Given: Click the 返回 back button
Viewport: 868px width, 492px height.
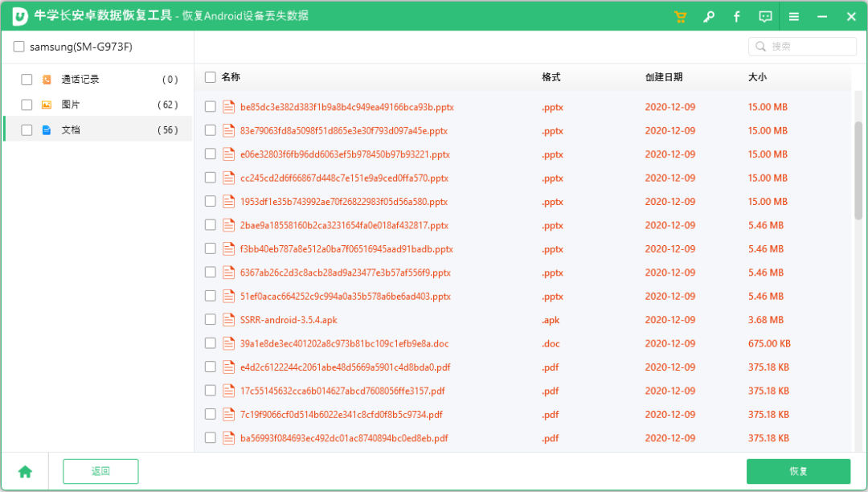Looking at the screenshot, I should click(100, 472).
